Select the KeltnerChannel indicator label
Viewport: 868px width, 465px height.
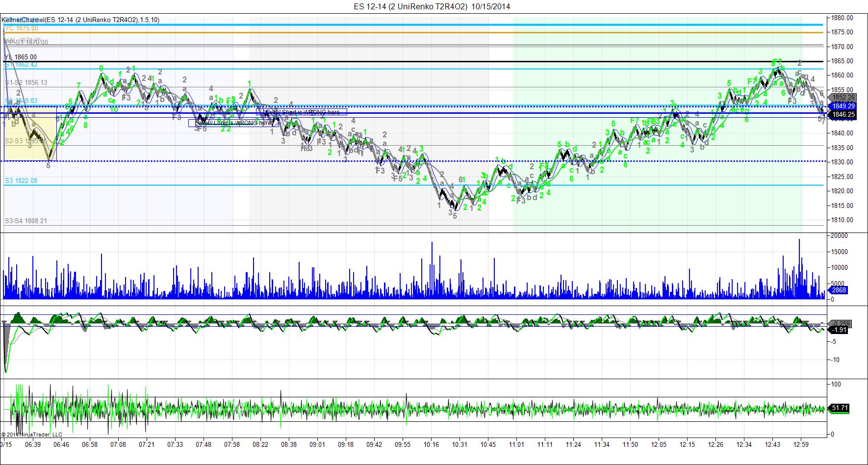(80, 20)
